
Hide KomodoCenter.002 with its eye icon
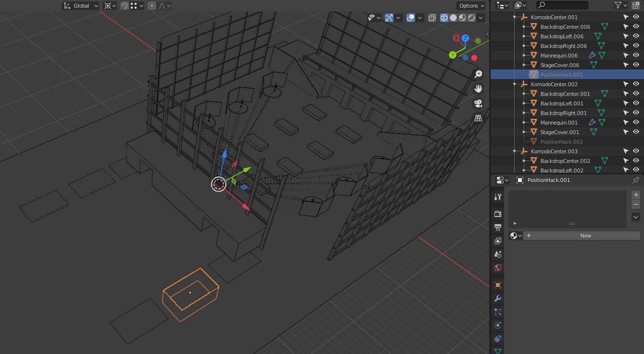click(636, 84)
